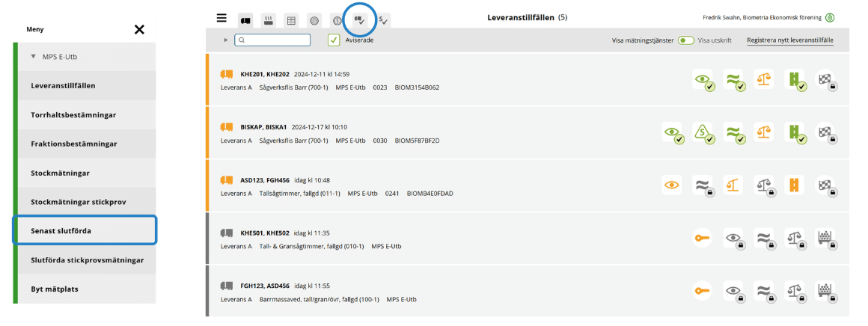Click the locked finish flag for BISKAP
This screenshot has width=868, height=326.
pyautogui.click(x=826, y=133)
